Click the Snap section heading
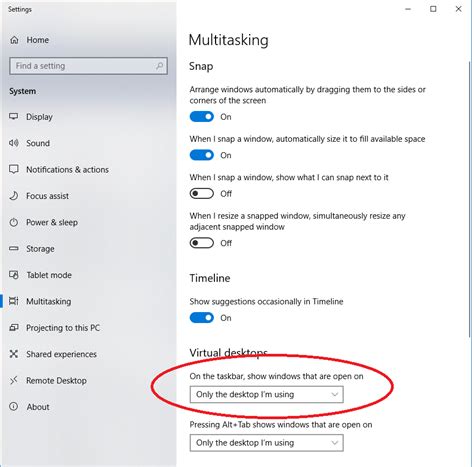 click(201, 66)
